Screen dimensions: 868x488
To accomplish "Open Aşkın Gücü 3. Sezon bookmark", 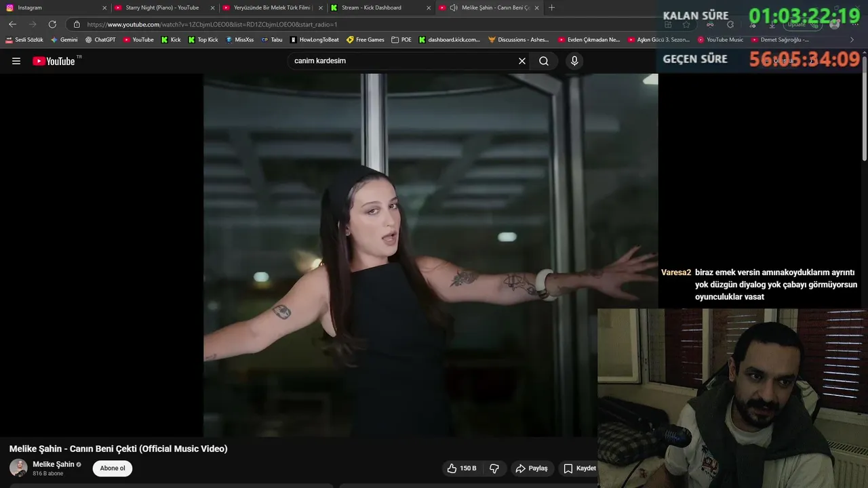I will [658, 40].
